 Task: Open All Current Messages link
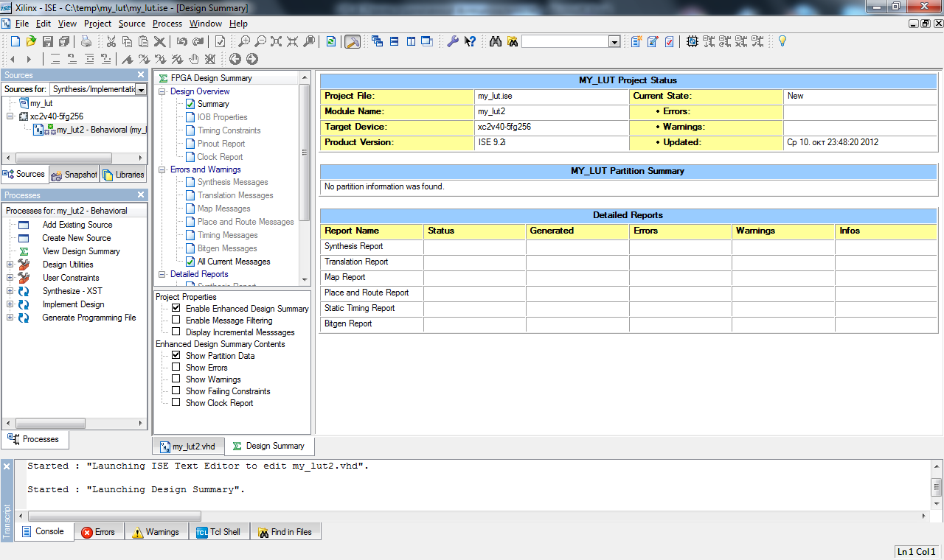click(x=234, y=262)
